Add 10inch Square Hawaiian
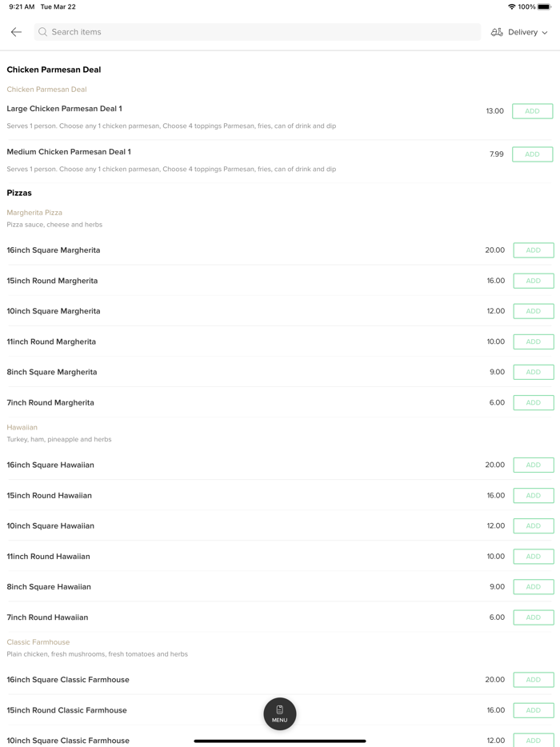560x747 pixels. pos(534,526)
